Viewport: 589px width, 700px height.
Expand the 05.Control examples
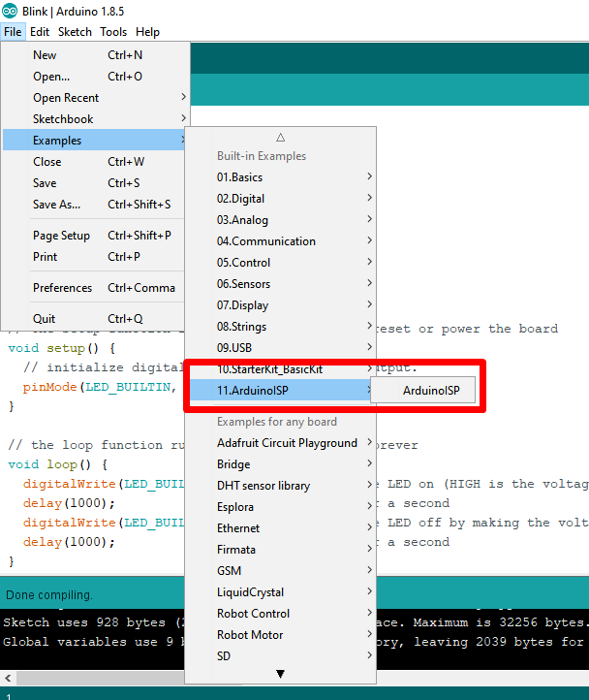pos(281,263)
